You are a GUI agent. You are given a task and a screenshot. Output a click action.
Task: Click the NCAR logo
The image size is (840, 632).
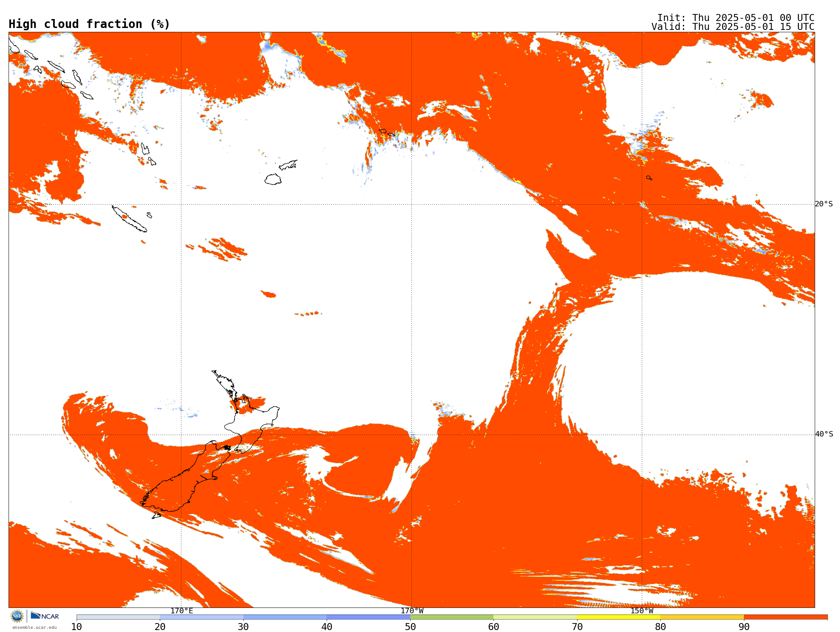pyautogui.click(x=45, y=616)
